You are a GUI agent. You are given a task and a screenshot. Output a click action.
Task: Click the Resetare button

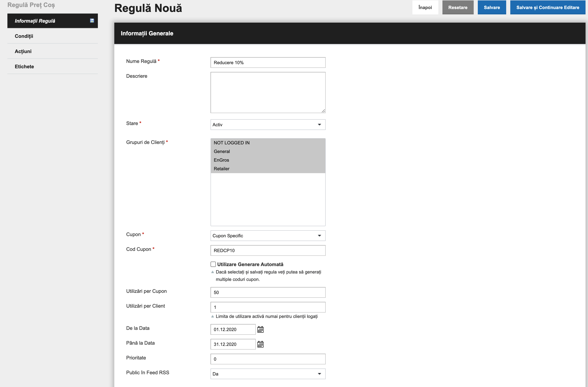[x=458, y=7]
